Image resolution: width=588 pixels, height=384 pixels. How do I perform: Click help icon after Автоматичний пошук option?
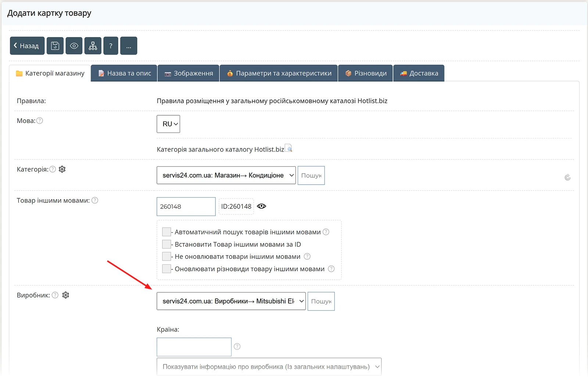(x=326, y=232)
